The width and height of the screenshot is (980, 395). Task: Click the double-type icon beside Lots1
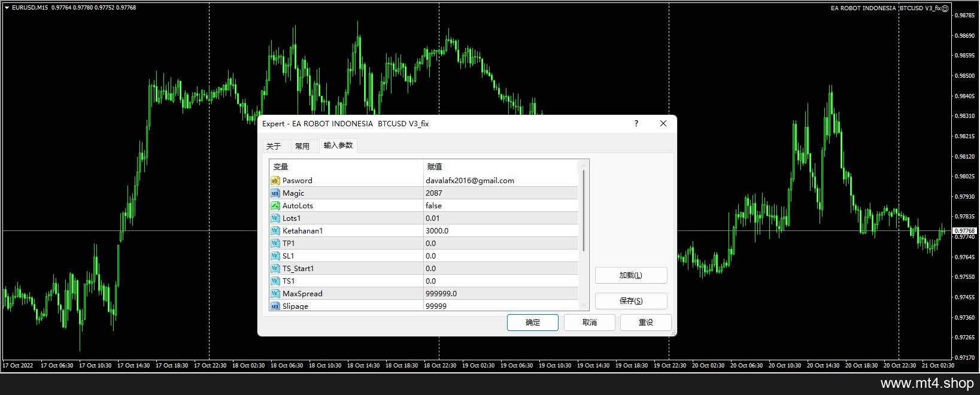(275, 218)
